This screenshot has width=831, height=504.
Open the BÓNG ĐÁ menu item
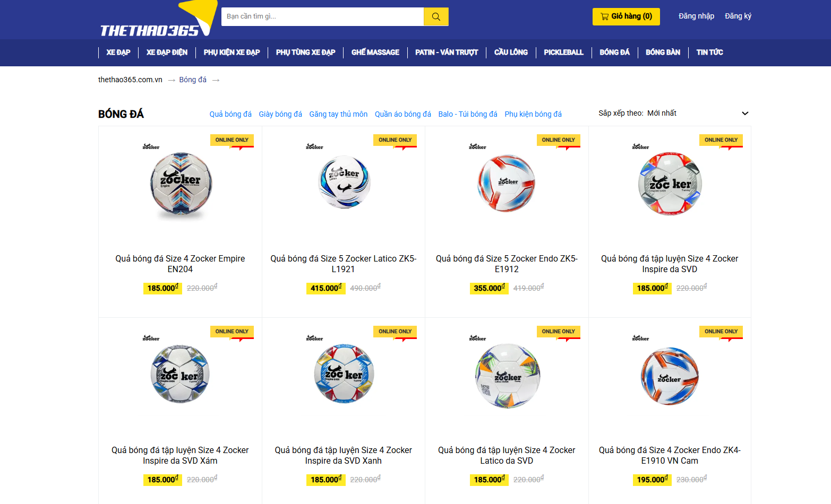coord(614,53)
